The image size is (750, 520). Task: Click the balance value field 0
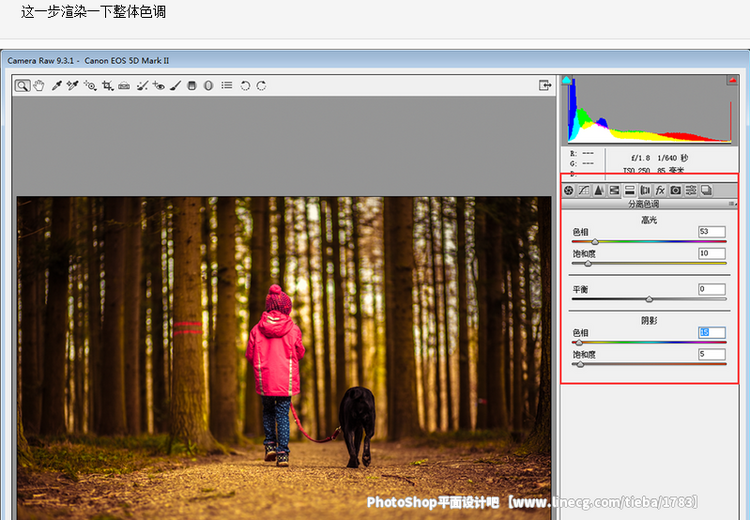pyautogui.click(x=712, y=289)
